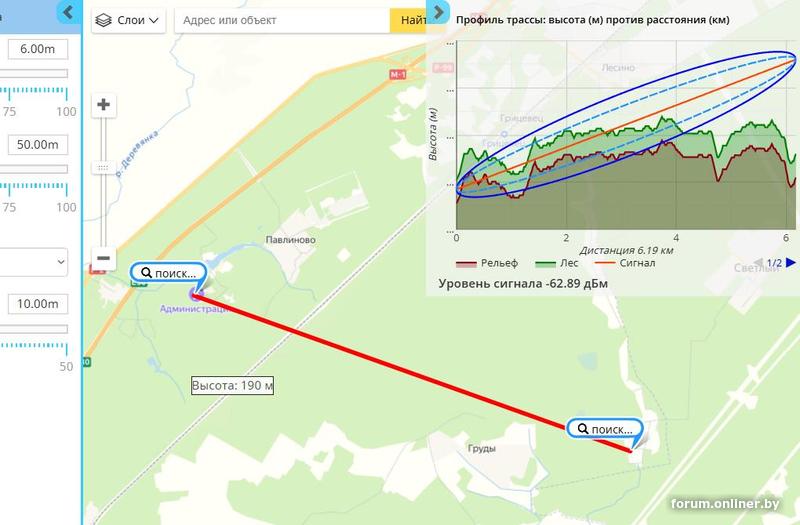This screenshot has width=800, height=525.
Task: Click the layers stack icon
Action: 104,20
